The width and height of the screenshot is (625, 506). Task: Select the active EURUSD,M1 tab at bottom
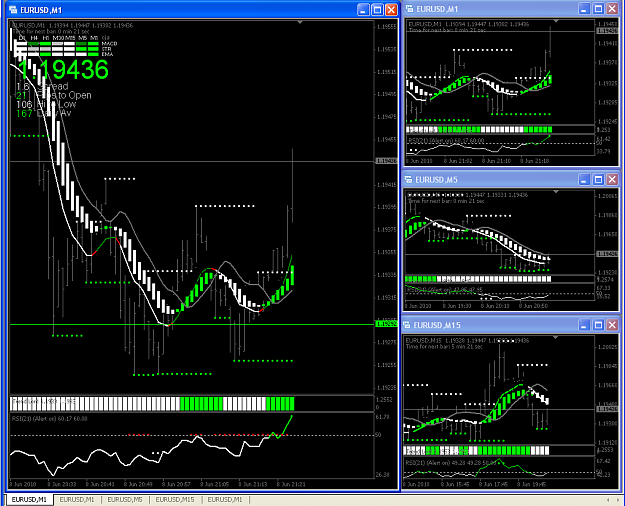pos(29,500)
